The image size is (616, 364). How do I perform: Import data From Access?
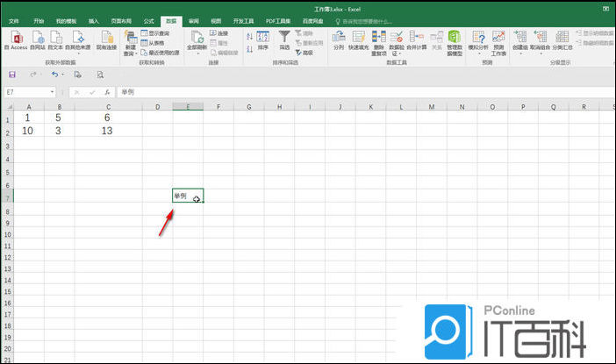click(17, 40)
